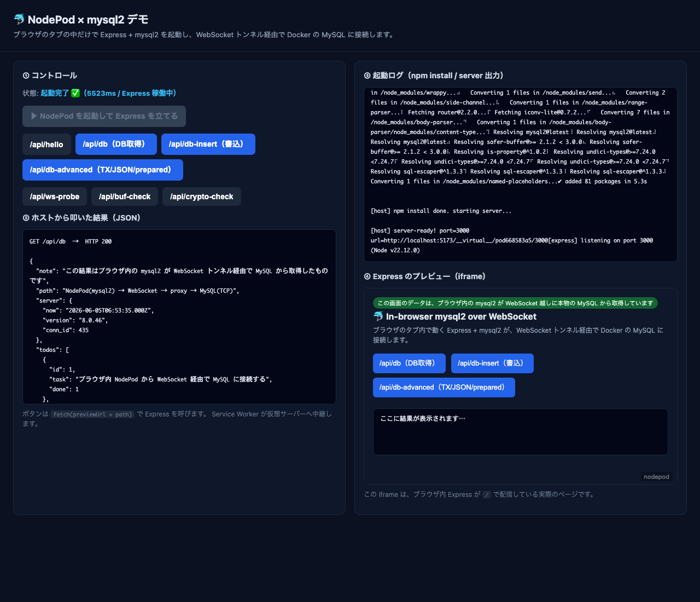
Task: Click /api/db-advanced button inside the iframe preview
Action: click(444, 387)
